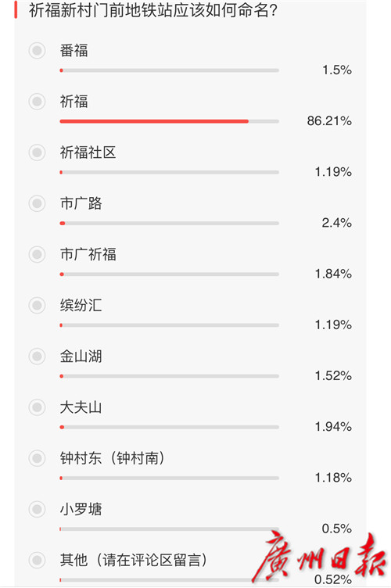This screenshot has width=391, height=588.
Task: Click the 市广路 vote progress bar
Action: [169, 224]
